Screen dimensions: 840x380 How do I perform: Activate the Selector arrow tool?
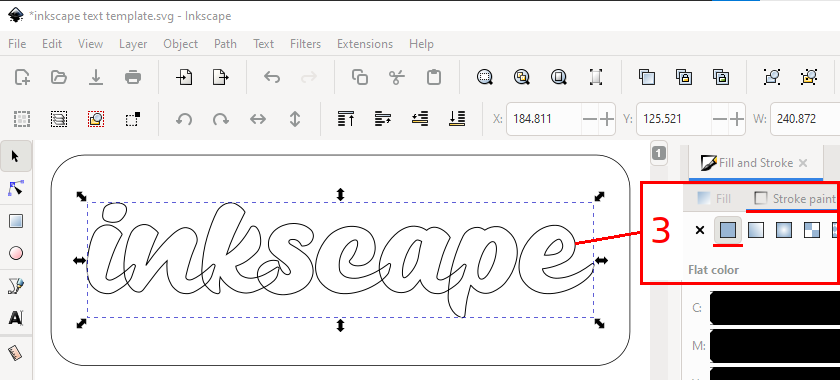(x=16, y=156)
